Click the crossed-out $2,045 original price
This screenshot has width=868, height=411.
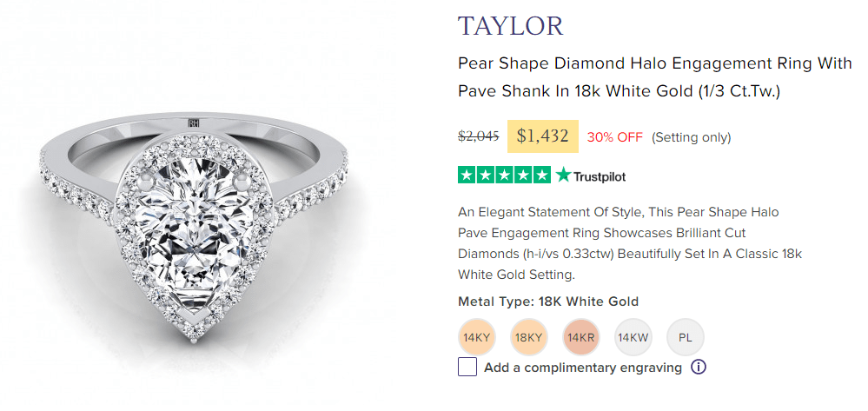(x=479, y=136)
